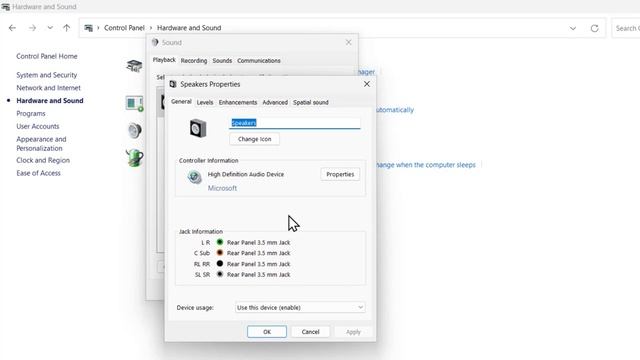
Task: Open the Device usage dropdown
Action: tap(300, 307)
